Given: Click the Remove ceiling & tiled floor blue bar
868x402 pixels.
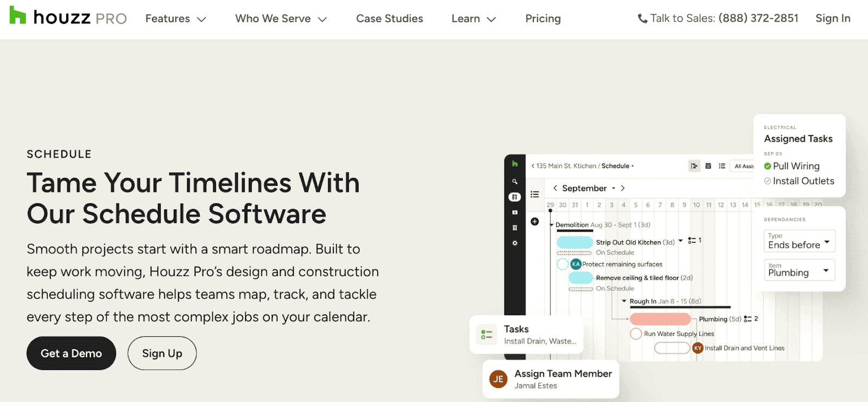Looking at the screenshot, I should tap(580, 278).
